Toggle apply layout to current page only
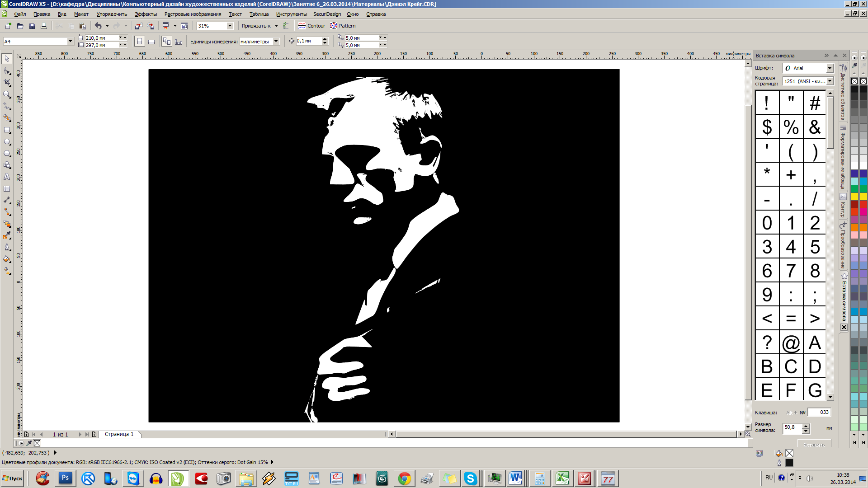The width and height of the screenshot is (868, 488). pos(179,42)
